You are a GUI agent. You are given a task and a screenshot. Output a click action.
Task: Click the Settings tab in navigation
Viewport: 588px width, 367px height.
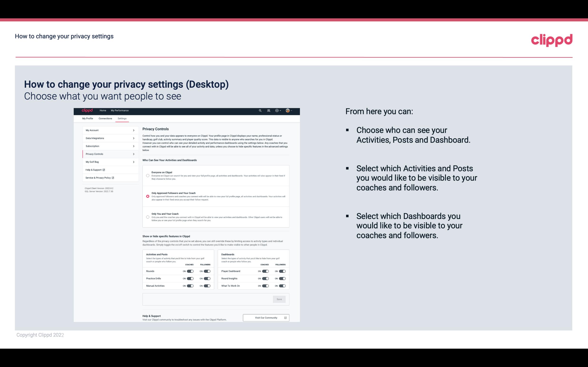[x=122, y=118]
